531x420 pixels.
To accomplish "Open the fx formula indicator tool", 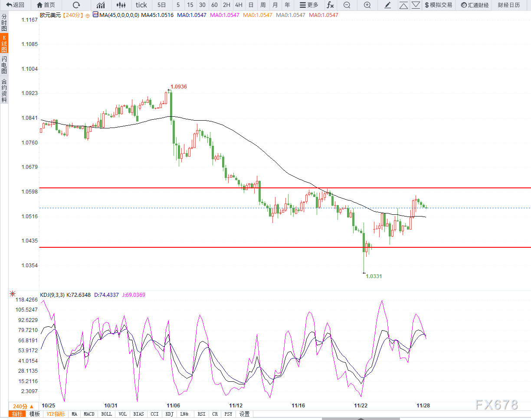I will pyautogui.click(x=330, y=5).
